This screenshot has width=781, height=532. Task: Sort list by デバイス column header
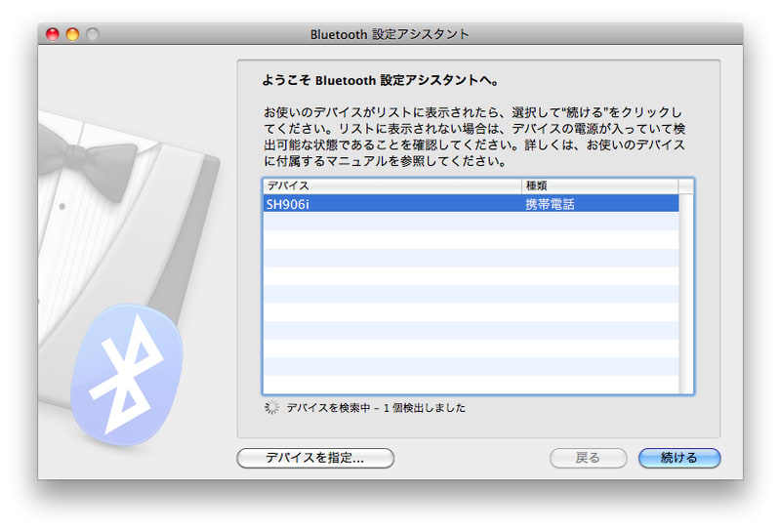390,185
